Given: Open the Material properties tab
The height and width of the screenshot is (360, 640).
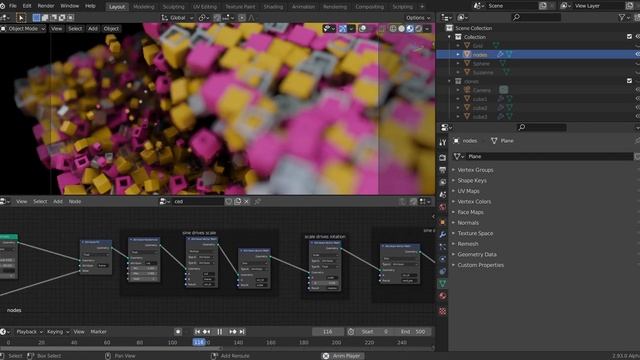Looking at the screenshot, I should (442, 296).
